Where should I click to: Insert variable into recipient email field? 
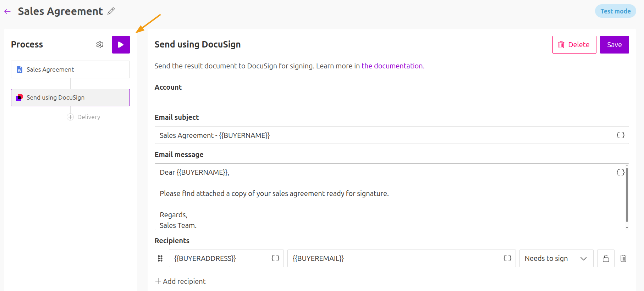click(x=507, y=258)
